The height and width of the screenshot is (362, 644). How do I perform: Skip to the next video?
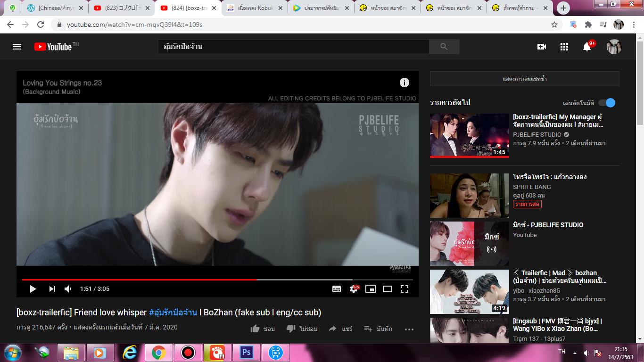52,289
